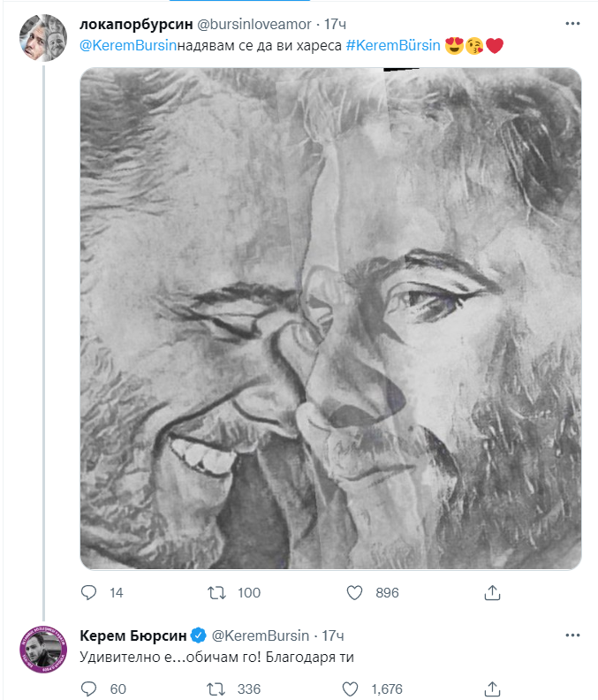Like Kerem Bursin's reply with 1,676 likes
This screenshot has width=598, height=700.
pyautogui.click(x=355, y=689)
